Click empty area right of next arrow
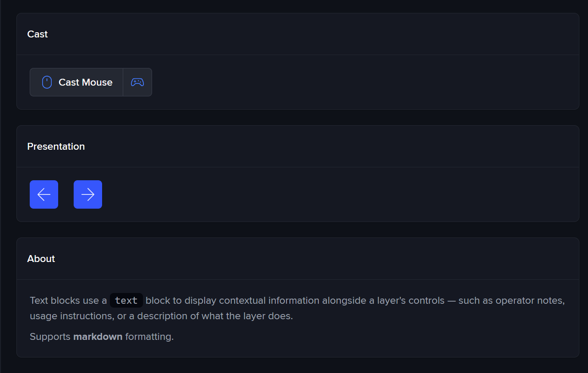The image size is (588, 373). click(302, 194)
